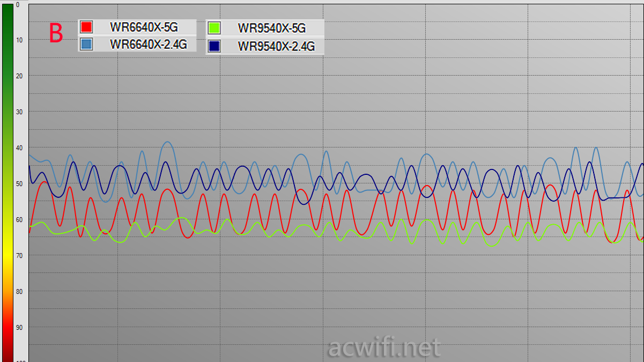Screen dimensions: 644x362
Task: Click the 20 tick on signal scale
Action: pyautogui.click(x=19, y=76)
